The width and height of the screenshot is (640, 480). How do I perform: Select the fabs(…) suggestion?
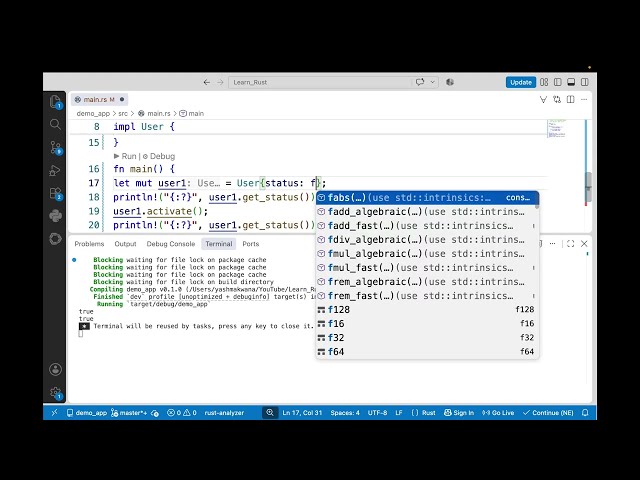pos(427,198)
